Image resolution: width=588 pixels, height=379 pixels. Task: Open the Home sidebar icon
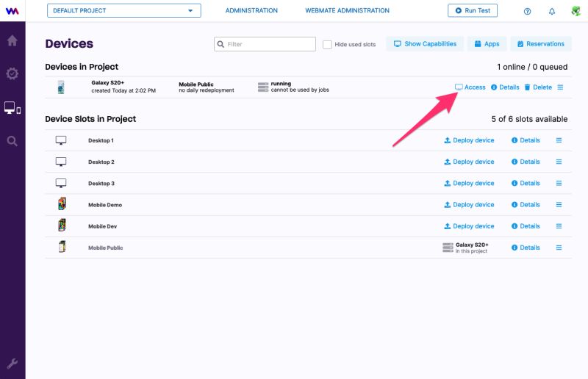click(12, 40)
